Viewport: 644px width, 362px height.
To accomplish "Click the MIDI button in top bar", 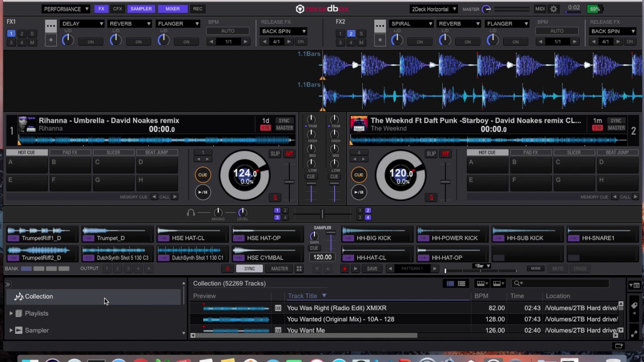I will [x=540, y=9].
